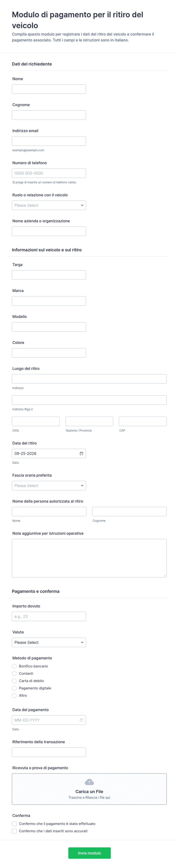Focus the Note aggiuntive text area
Screen dimensions: 177x868
tap(89, 558)
